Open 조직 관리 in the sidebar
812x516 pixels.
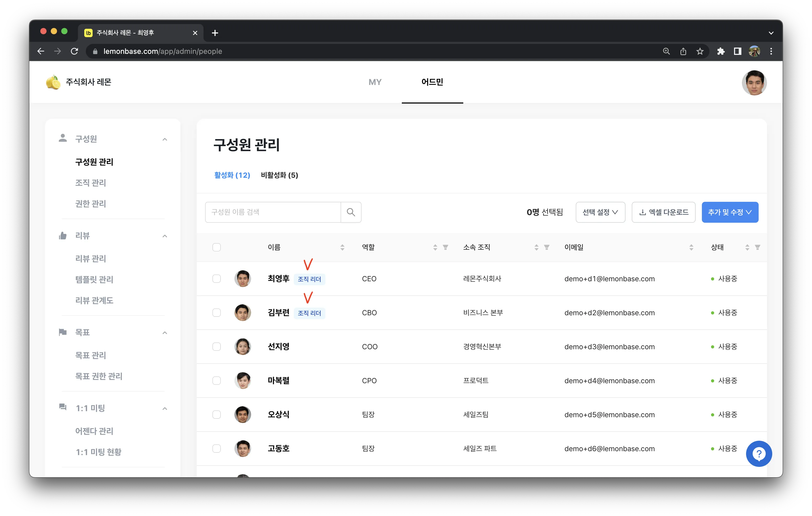(x=90, y=183)
